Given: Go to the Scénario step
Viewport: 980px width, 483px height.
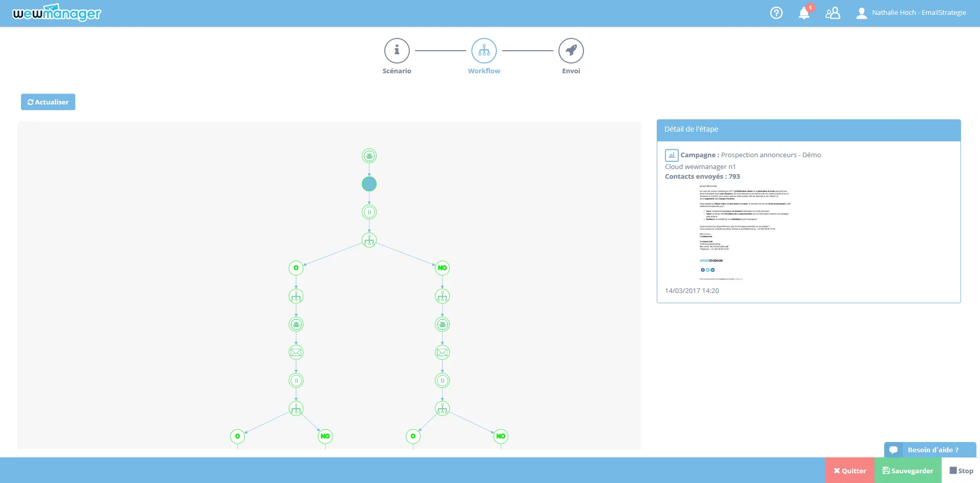Looking at the screenshot, I should (x=397, y=51).
